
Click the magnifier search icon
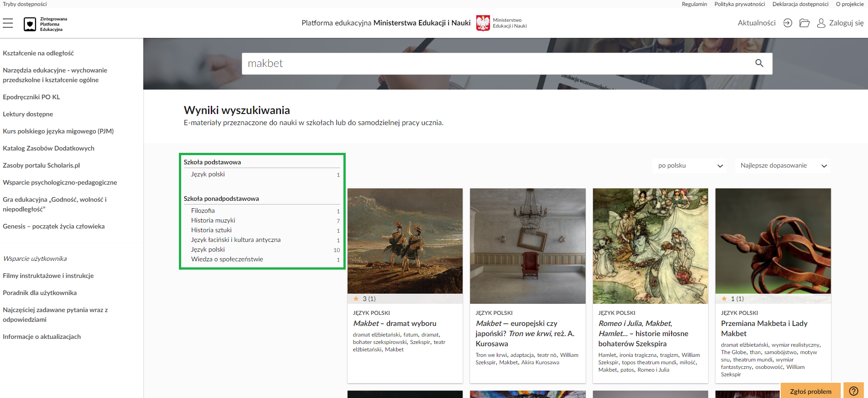(x=759, y=63)
